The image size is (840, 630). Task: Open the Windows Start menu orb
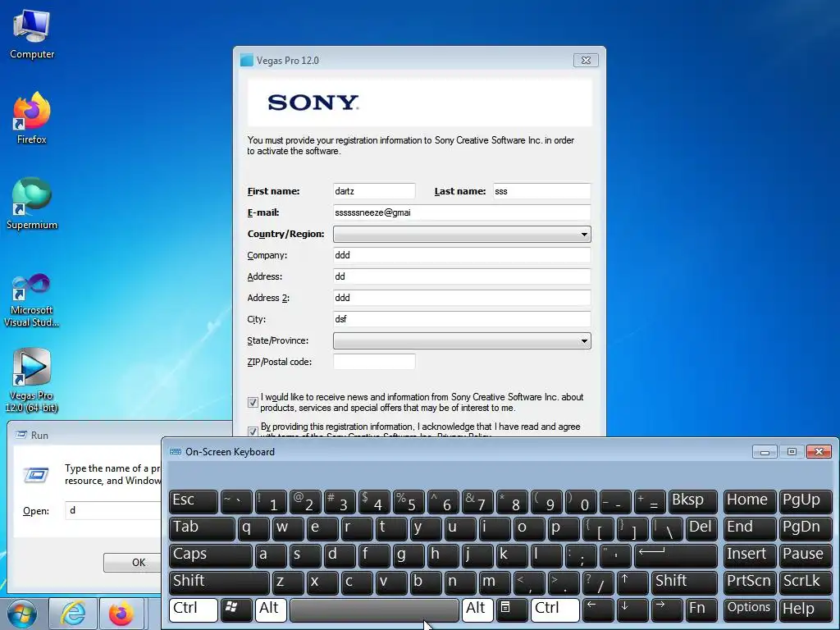22,614
